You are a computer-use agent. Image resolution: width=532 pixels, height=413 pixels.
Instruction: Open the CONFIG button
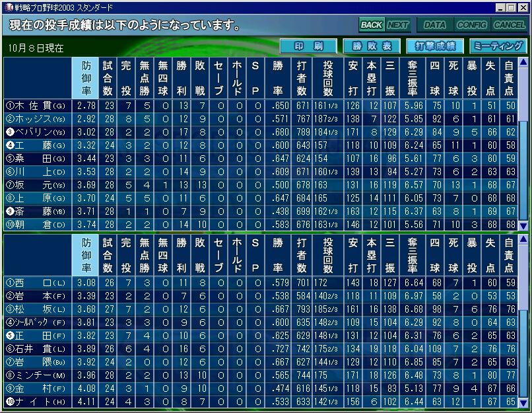[x=472, y=25]
